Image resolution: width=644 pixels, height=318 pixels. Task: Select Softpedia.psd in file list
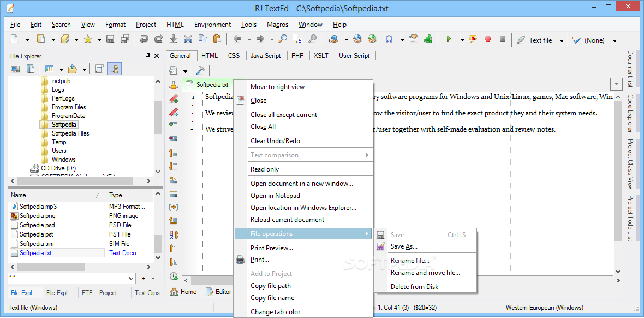pyautogui.click(x=37, y=225)
